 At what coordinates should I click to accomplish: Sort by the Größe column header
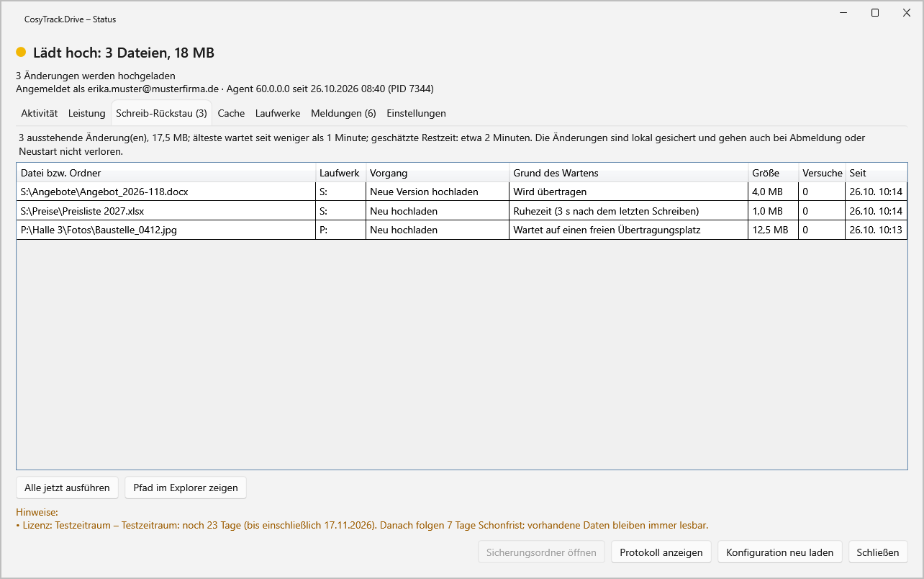[x=773, y=173]
